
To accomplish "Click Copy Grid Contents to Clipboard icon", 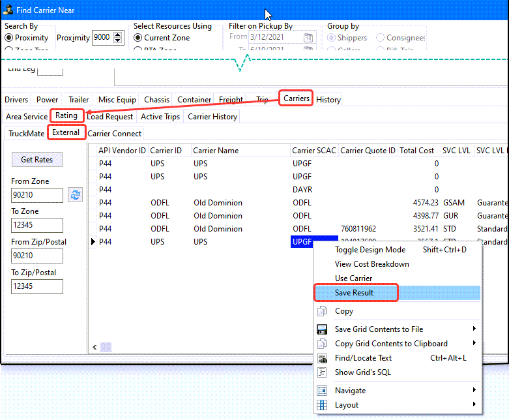I will pyautogui.click(x=322, y=344).
